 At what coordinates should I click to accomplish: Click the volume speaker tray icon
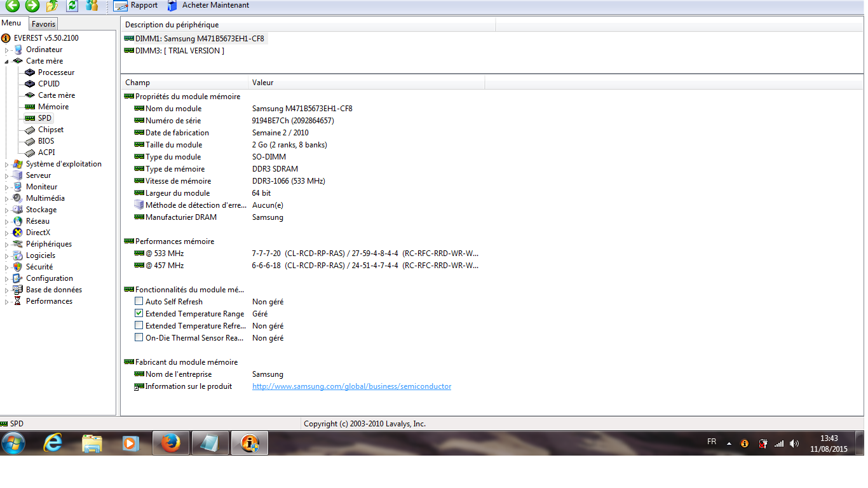coord(794,444)
